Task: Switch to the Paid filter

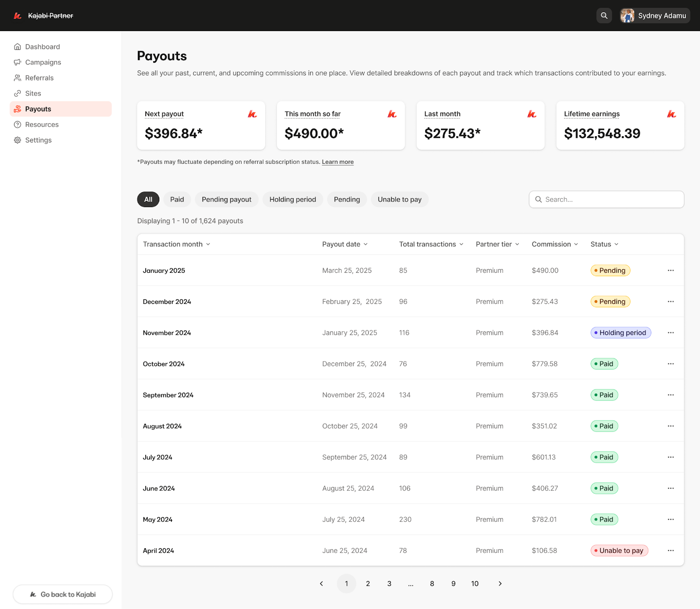Action: pos(177,199)
